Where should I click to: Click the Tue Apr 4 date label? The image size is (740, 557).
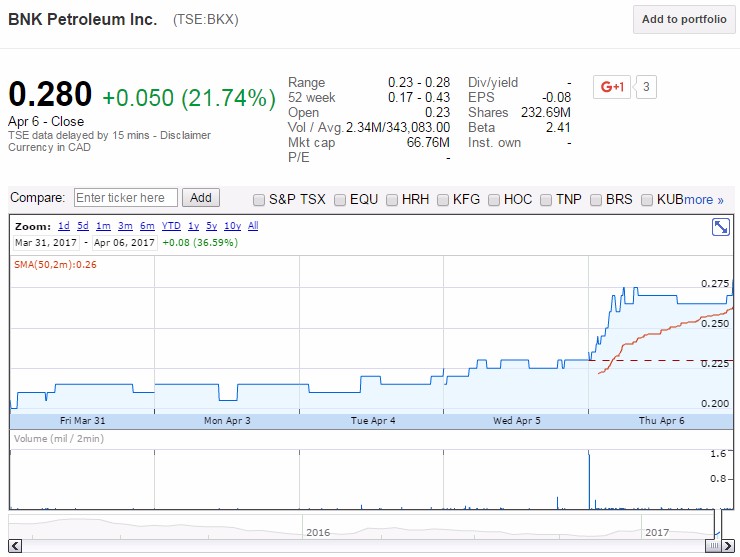[x=373, y=421]
